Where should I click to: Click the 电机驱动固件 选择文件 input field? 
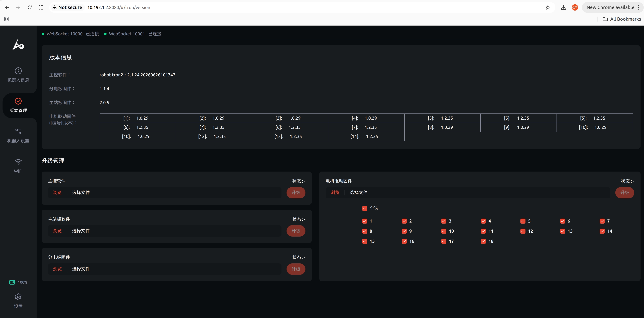[x=468, y=193]
